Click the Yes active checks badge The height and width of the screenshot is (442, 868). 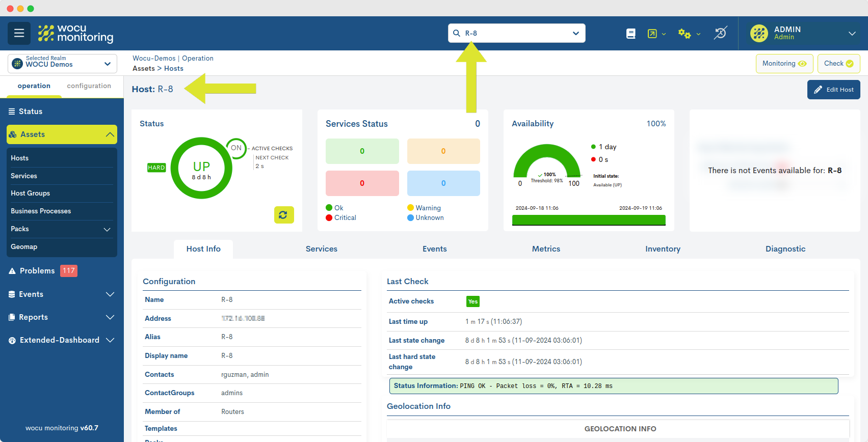click(473, 301)
